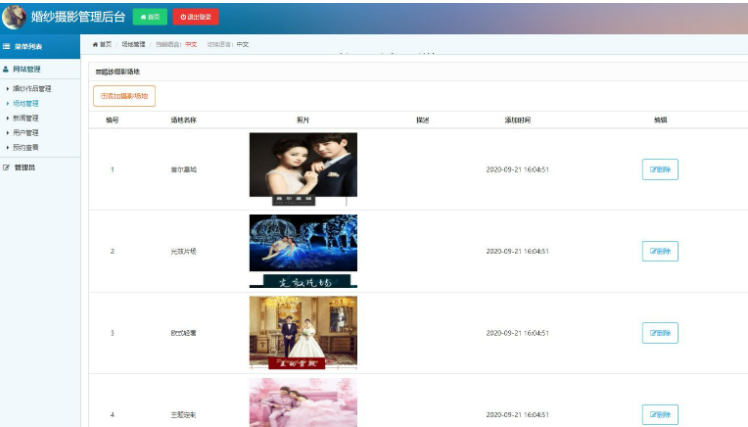Switch language via grey 中文 link

243,44
